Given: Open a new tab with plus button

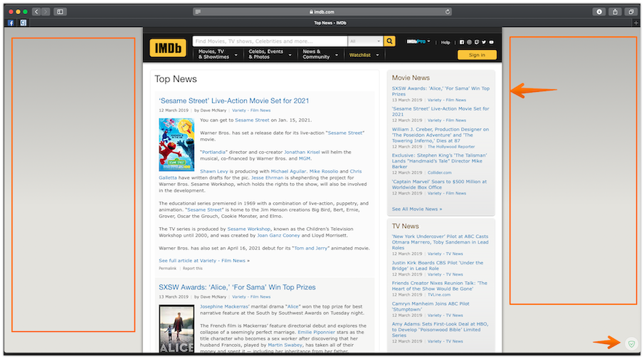Looking at the screenshot, I should [x=635, y=23].
